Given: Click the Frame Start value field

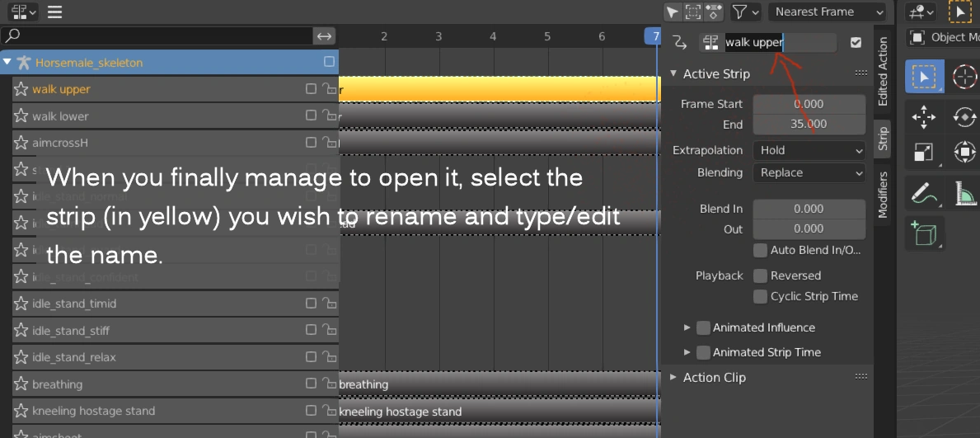Looking at the screenshot, I should coord(809,104).
